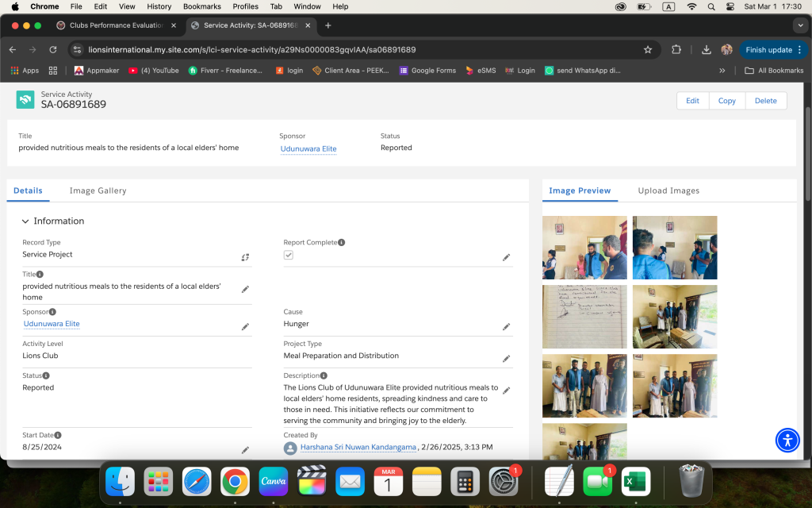Click the Edit Sponsor pencil icon
The image size is (812, 508).
[246, 326]
